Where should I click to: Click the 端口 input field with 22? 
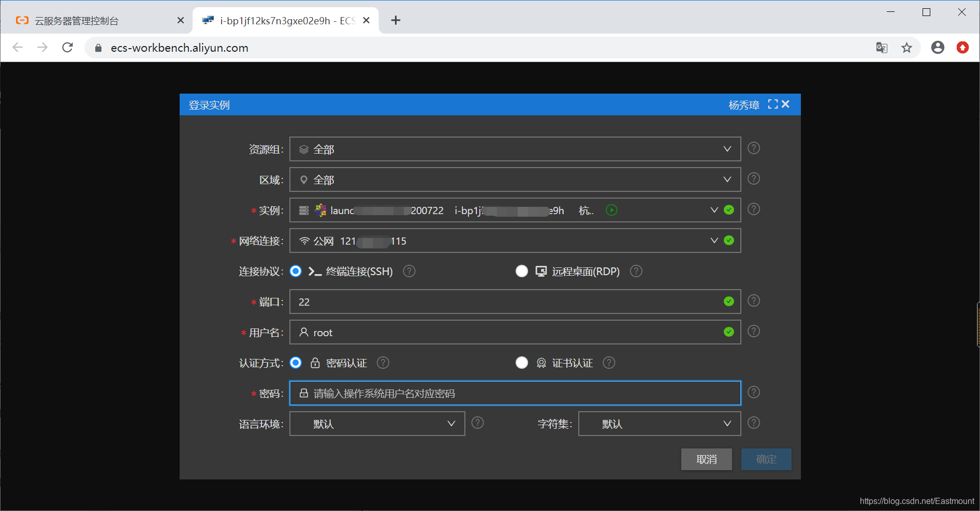[515, 302]
